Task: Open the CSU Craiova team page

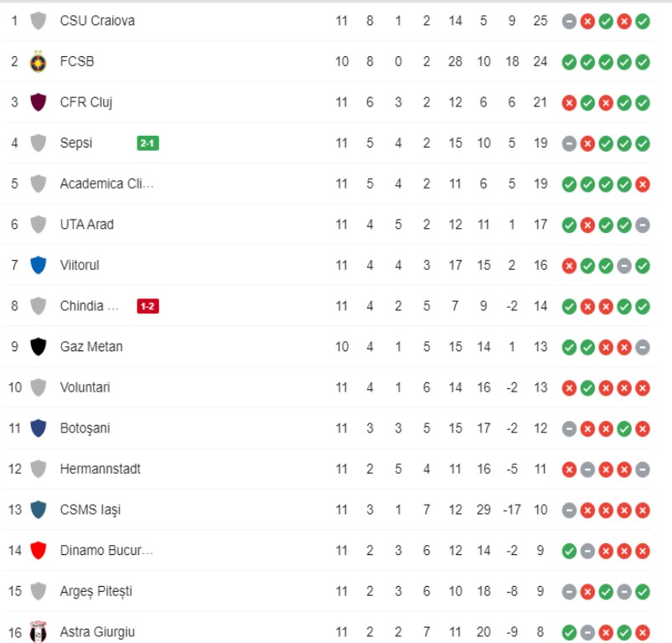Action: pyautogui.click(x=97, y=21)
